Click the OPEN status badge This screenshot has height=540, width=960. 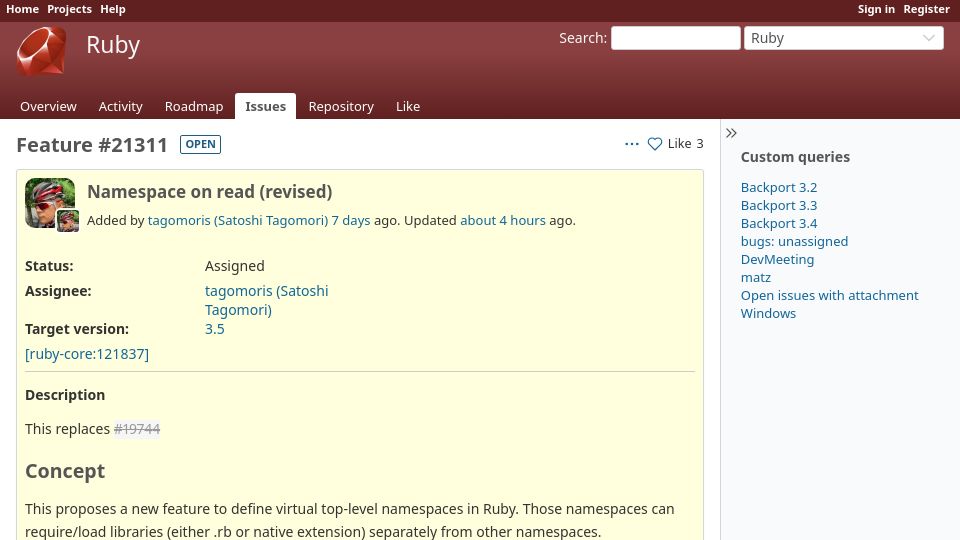200,144
